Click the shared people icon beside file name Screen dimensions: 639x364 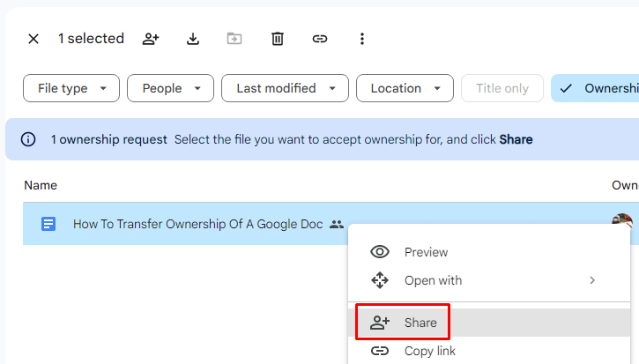336,225
